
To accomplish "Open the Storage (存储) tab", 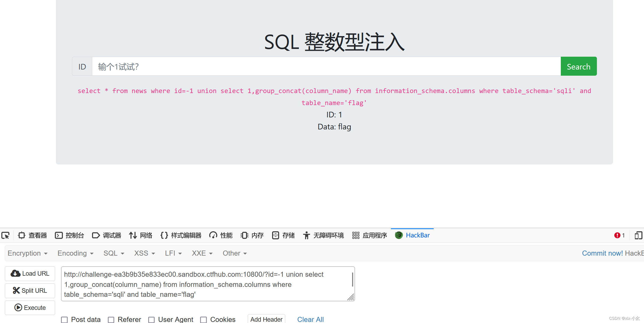I will pos(283,235).
